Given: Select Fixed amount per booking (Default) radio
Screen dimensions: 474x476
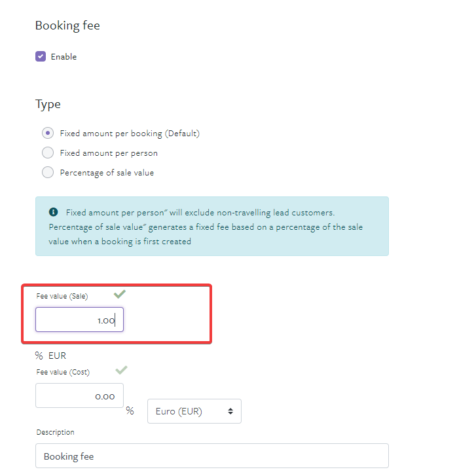Looking at the screenshot, I should tap(48, 133).
